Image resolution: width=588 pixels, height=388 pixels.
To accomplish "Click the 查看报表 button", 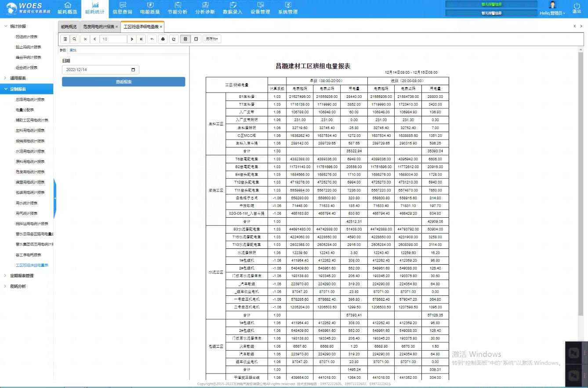I will pyautogui.click(x=123, y=82).
